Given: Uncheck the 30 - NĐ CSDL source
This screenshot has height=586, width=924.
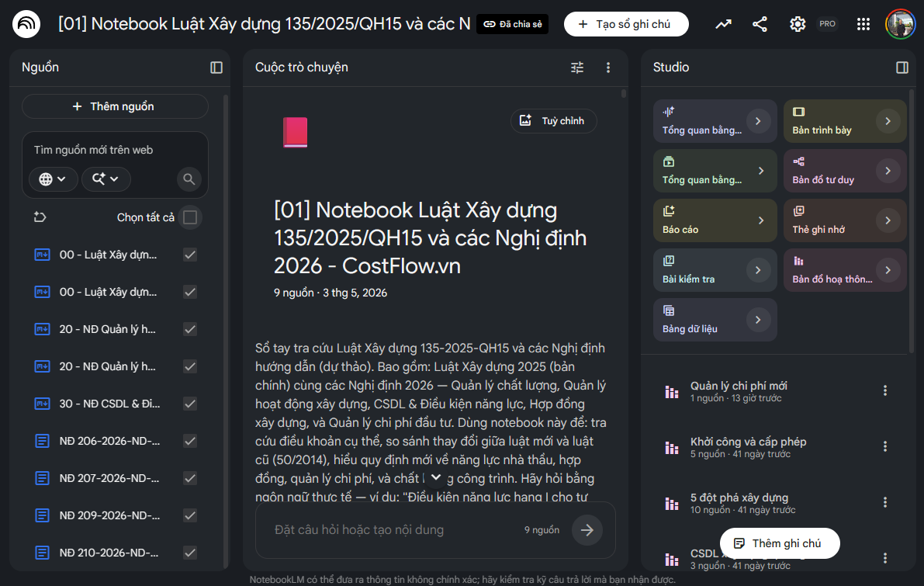Looking at the screenshot, I should [190, 404].
